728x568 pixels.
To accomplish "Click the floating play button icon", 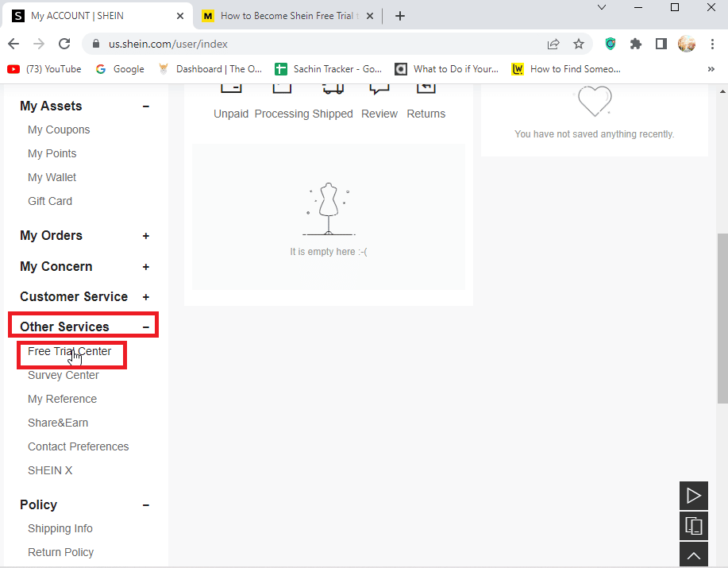I will pos(694,496).
